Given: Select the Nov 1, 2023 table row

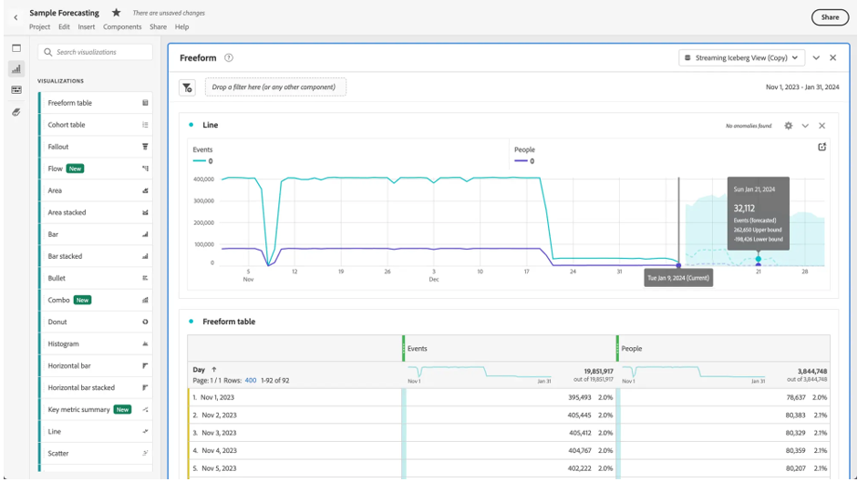Looking at the screenshot, I should click(509, 397).
